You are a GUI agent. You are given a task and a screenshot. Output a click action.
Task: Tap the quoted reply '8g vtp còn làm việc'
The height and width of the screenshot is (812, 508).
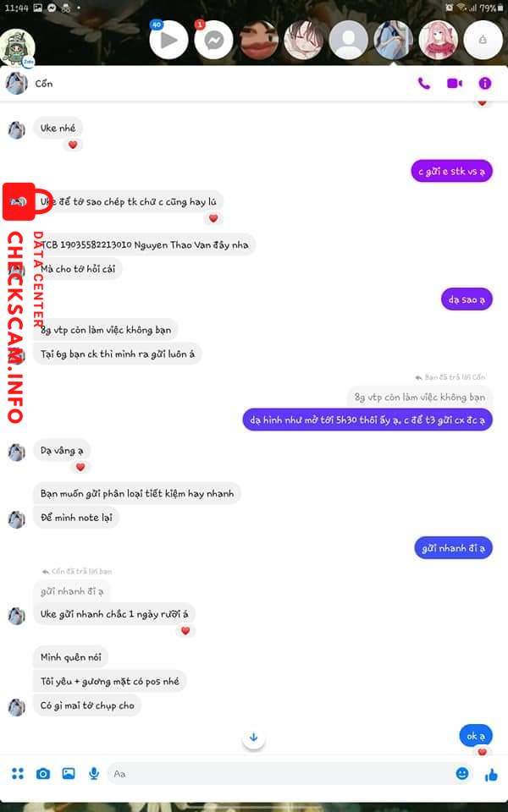[x=419, y=398]
